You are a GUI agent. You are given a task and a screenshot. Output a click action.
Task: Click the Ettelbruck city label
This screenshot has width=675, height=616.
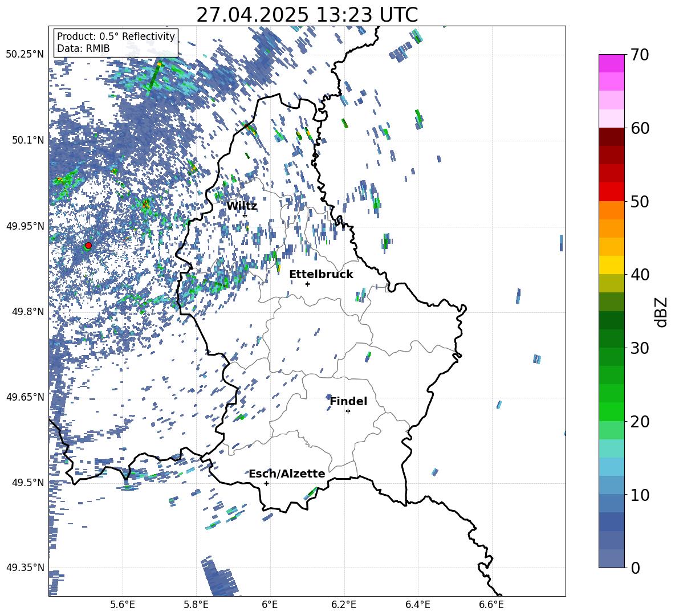[x=321, y=275]
